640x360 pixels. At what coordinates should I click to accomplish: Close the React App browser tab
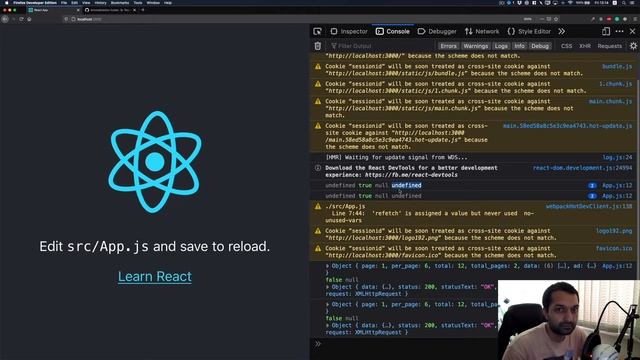(x=78, y=10)
